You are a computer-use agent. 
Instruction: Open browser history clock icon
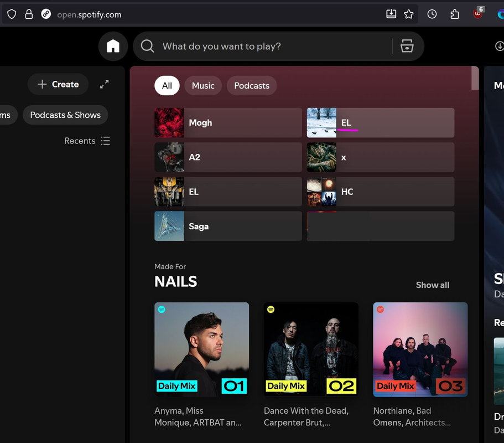tap(432, 14)
